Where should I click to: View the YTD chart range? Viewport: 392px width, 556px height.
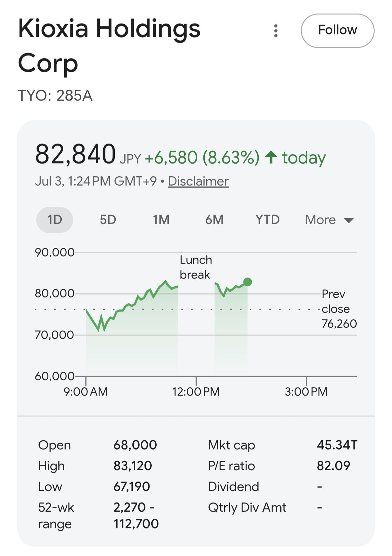pyautogui.click(x=267, y=220)
